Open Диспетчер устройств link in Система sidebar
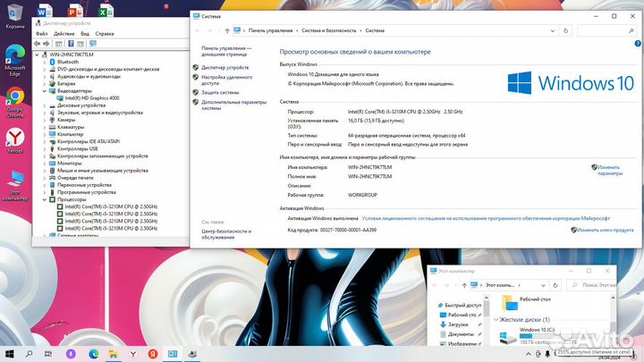Viewport: 644px width, 362px height. click(225, 67)
